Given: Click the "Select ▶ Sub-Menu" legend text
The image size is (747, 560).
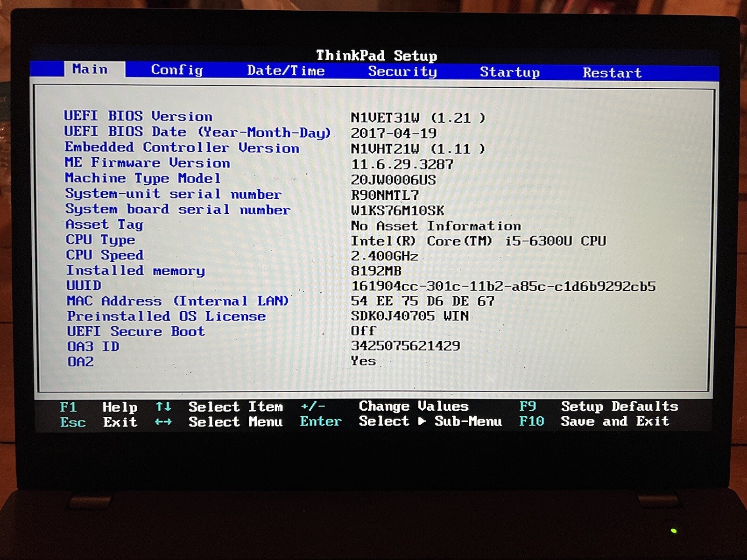Looking at the screenshot, I should click(x=430, y=421).
